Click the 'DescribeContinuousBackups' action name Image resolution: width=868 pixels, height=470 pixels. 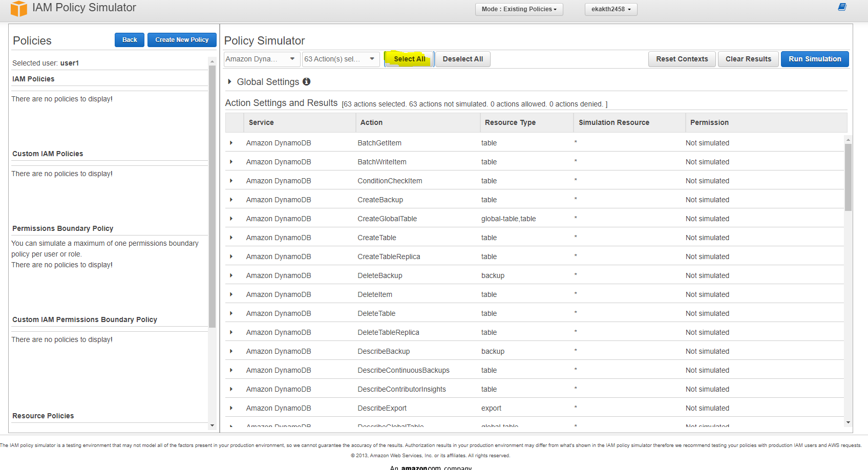[x=404, y=370]
